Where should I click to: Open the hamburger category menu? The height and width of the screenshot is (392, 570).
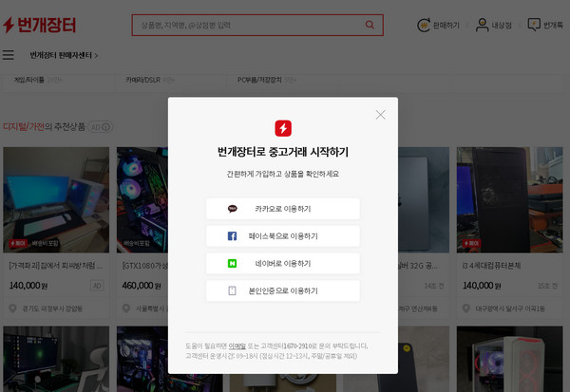tap(8, 55)
